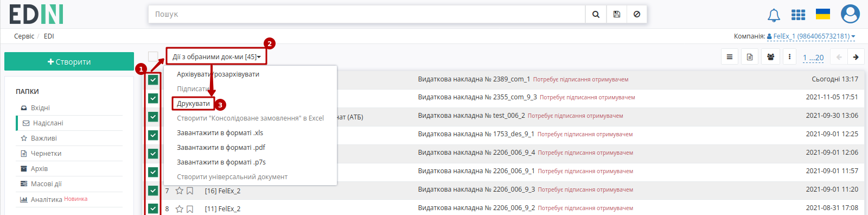Click the users group icon
The width and height of the screenshot is (868, 215).
click(770, 57)
